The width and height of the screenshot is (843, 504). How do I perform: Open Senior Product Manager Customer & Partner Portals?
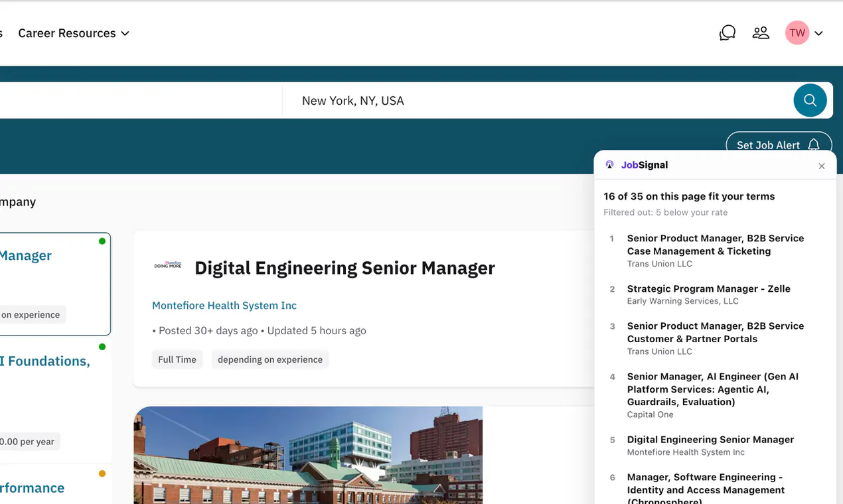coord(716,338)
